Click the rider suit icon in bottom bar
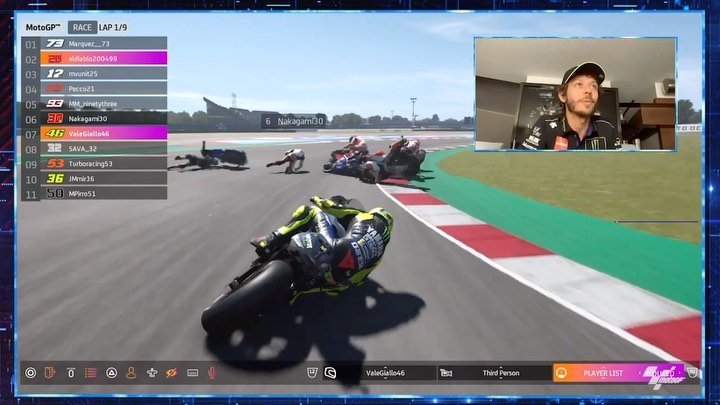This screenshot has width=720, height=405. [152, 373]
